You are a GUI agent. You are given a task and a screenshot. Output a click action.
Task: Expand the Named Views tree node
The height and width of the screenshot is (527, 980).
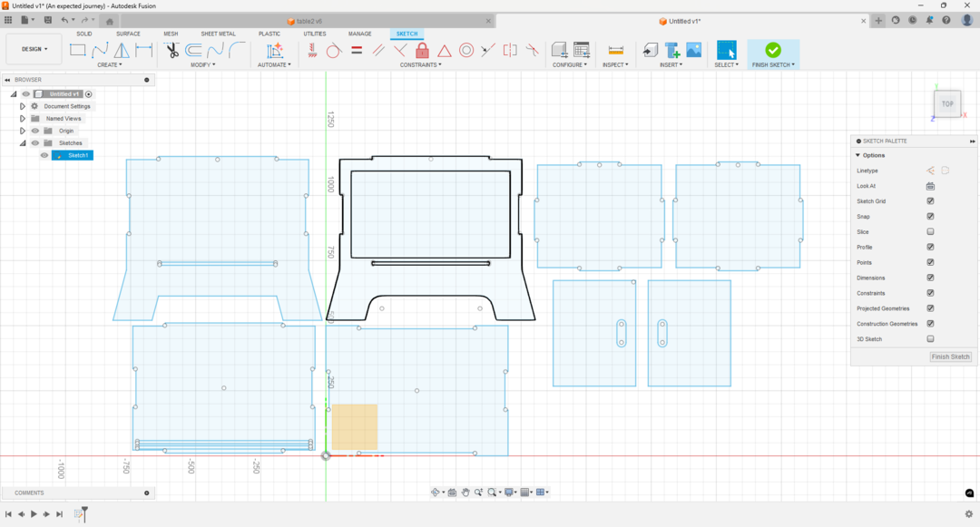[23, 119]
